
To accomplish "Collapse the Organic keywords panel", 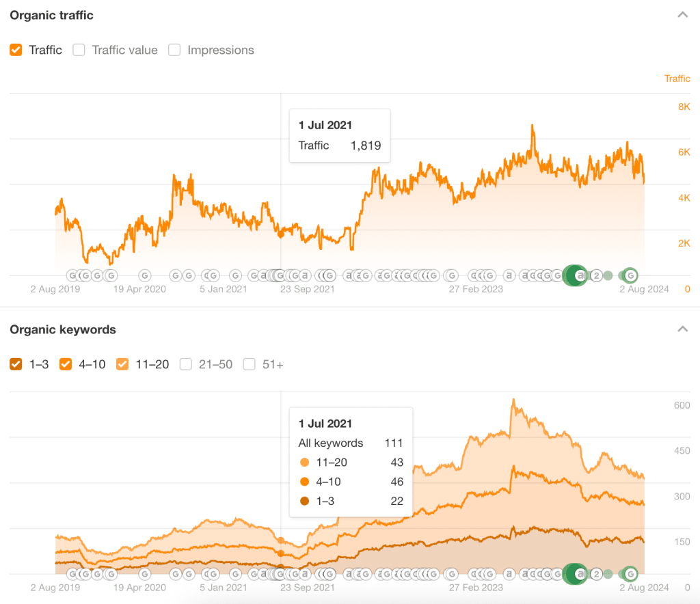I will pos(682,328).
